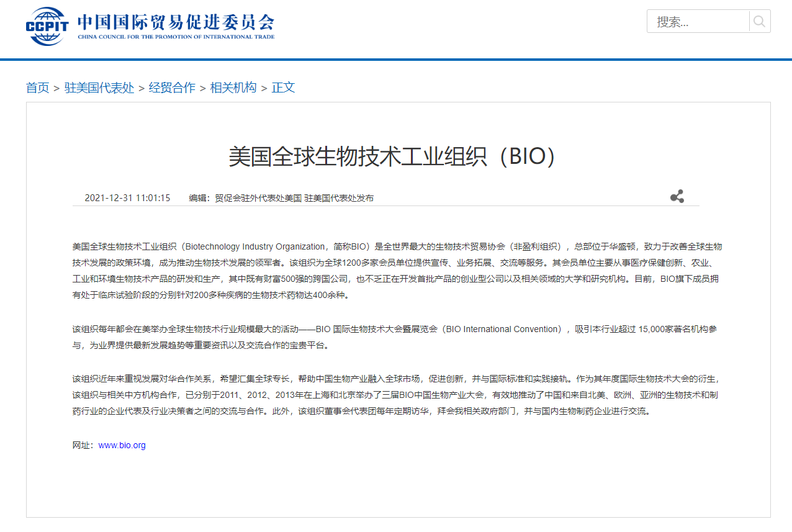Focus the 搜索 search input field

[698, 22]
